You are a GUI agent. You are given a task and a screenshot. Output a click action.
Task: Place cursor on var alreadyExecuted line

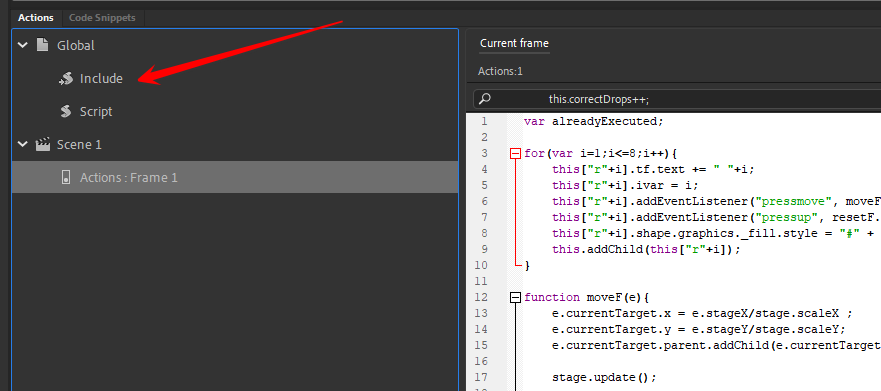click(x=594, y=121)
